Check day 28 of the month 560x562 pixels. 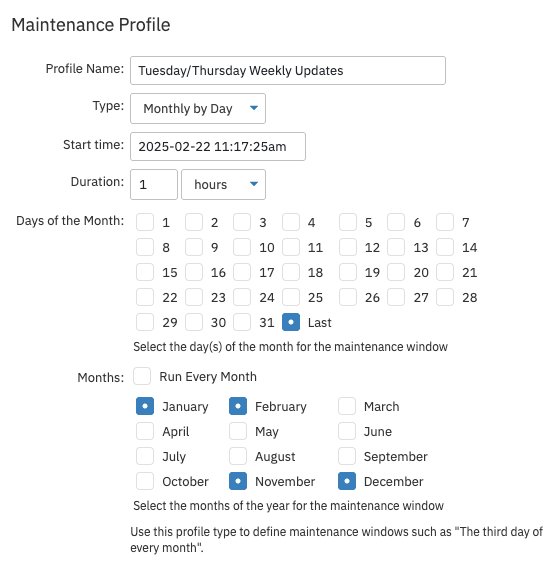click(445, 297)
